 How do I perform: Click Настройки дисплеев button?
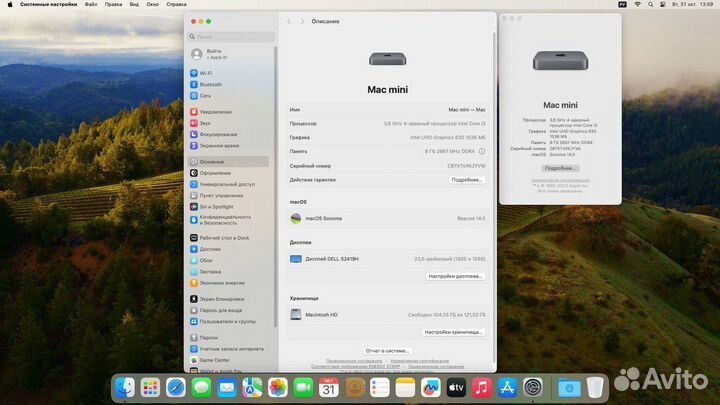pyautogui.click(x=456, y=276)
